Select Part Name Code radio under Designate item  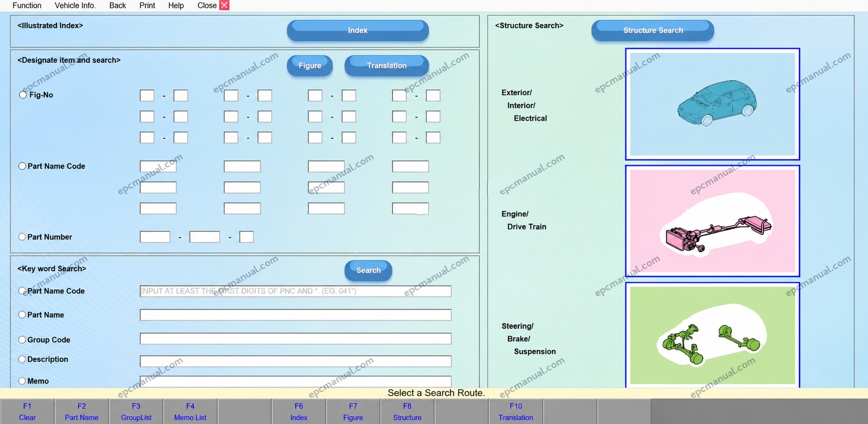coord(22,166)
